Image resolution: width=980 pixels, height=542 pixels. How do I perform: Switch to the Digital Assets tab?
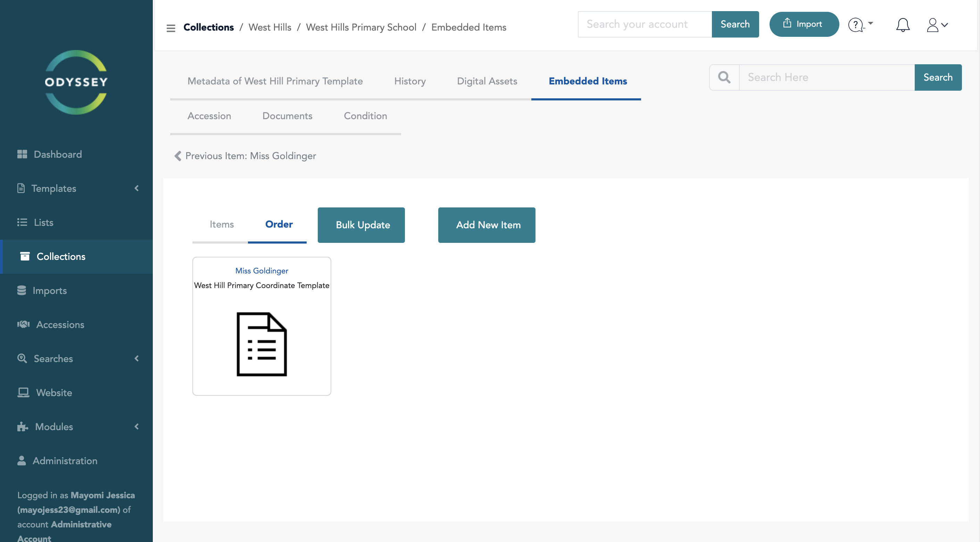pos(487,81)
